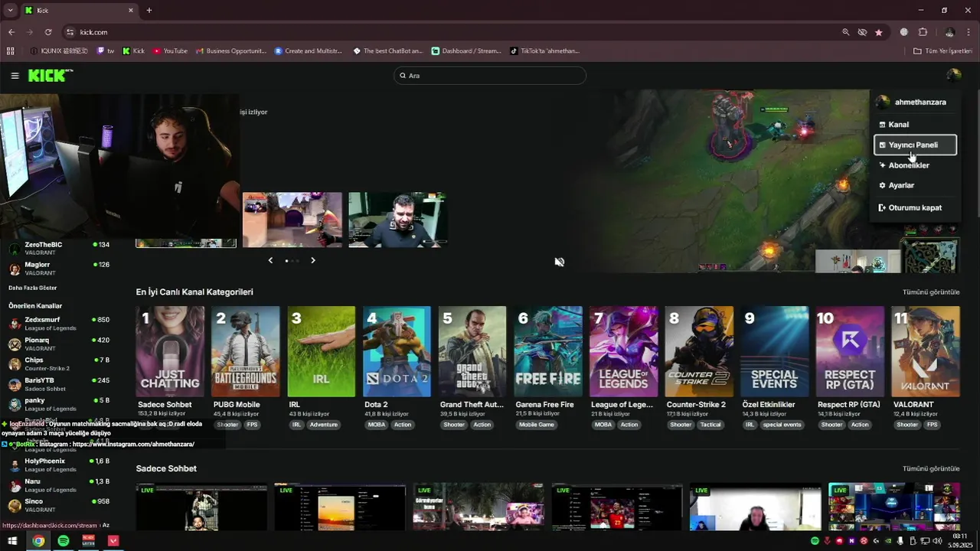Open the Kick hamburger sidebar menu

[x=15, y=76]
